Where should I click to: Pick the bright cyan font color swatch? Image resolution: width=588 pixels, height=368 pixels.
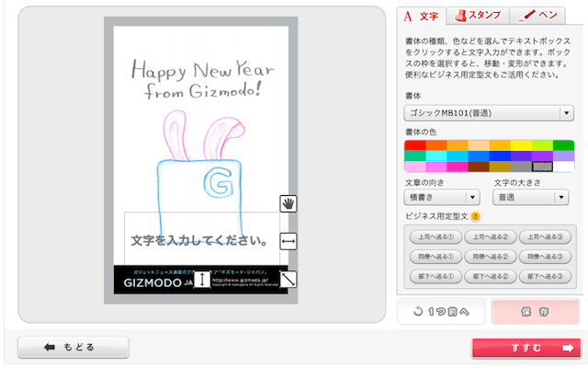coord(436,155)
